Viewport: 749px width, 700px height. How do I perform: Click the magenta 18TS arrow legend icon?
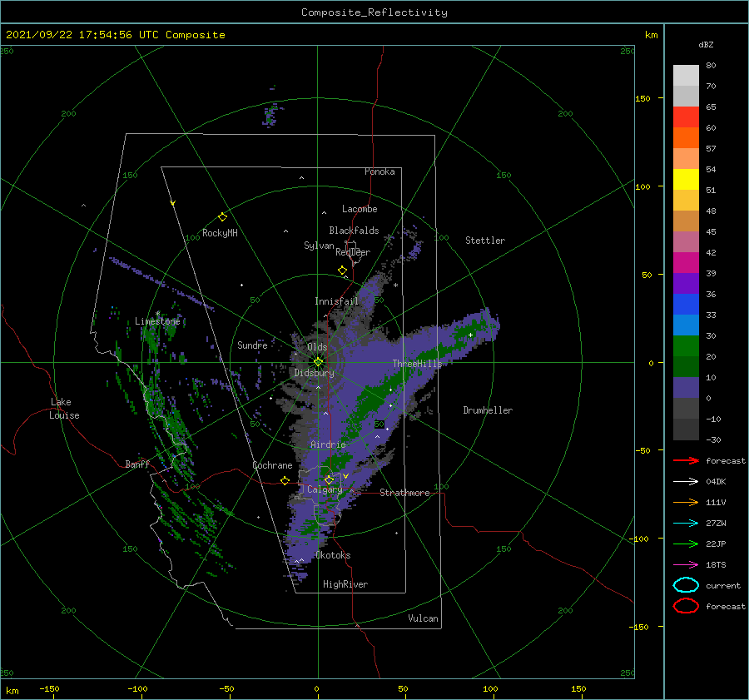[686, 565]
